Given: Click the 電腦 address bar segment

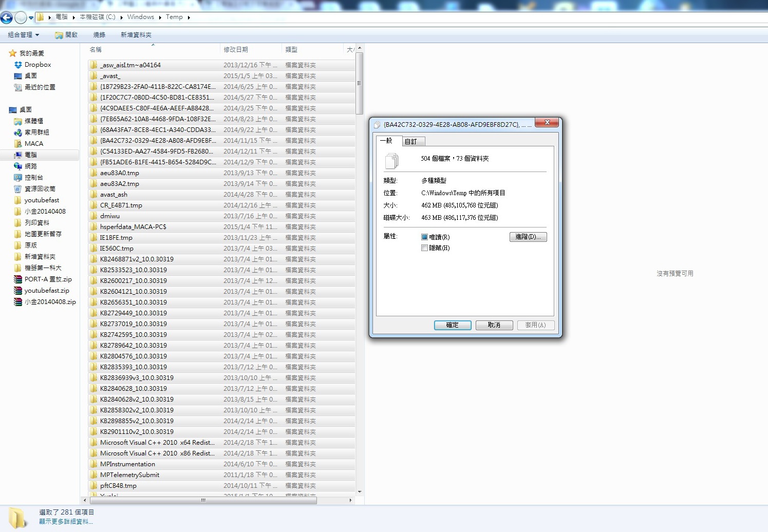Looking at the screenshot, I should pos(62,17).
